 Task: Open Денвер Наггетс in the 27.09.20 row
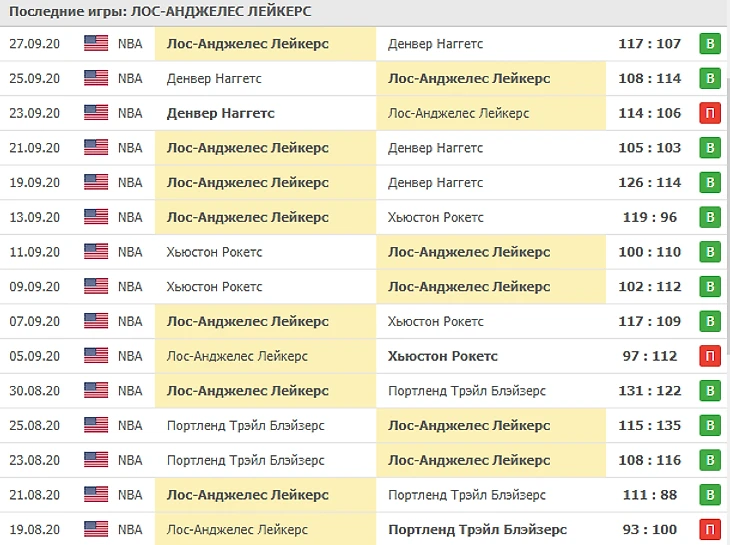[x=435, y=44]
